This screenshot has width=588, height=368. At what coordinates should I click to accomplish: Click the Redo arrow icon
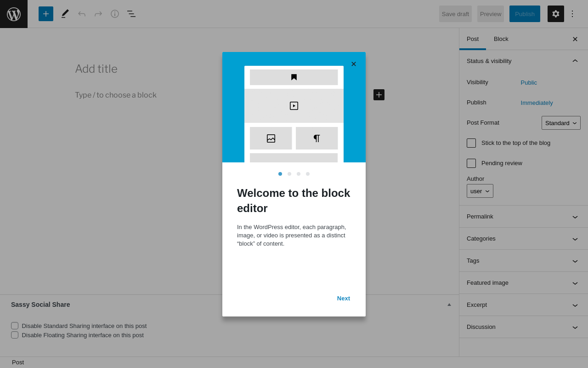point(98,14)
